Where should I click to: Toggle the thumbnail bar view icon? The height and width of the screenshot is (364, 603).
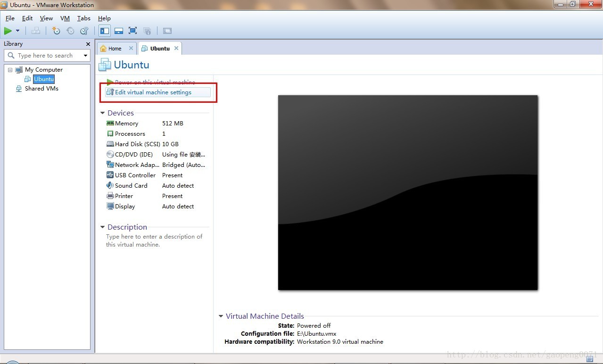pos(119,31)
